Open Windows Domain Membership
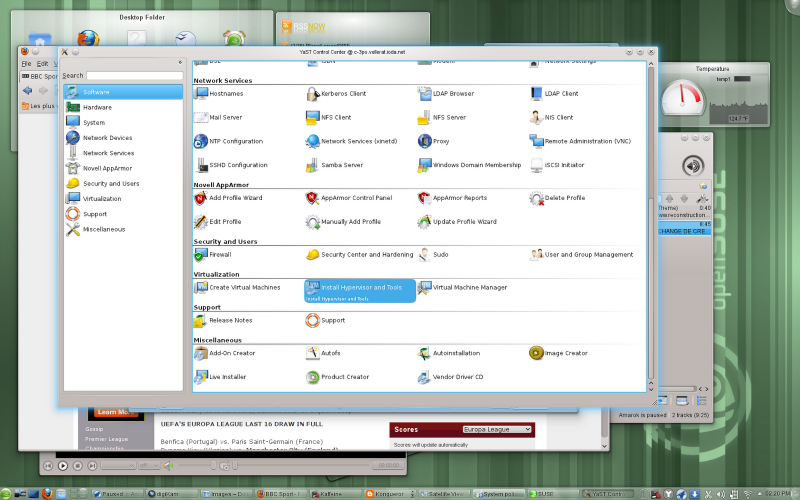 coord(469,165)
